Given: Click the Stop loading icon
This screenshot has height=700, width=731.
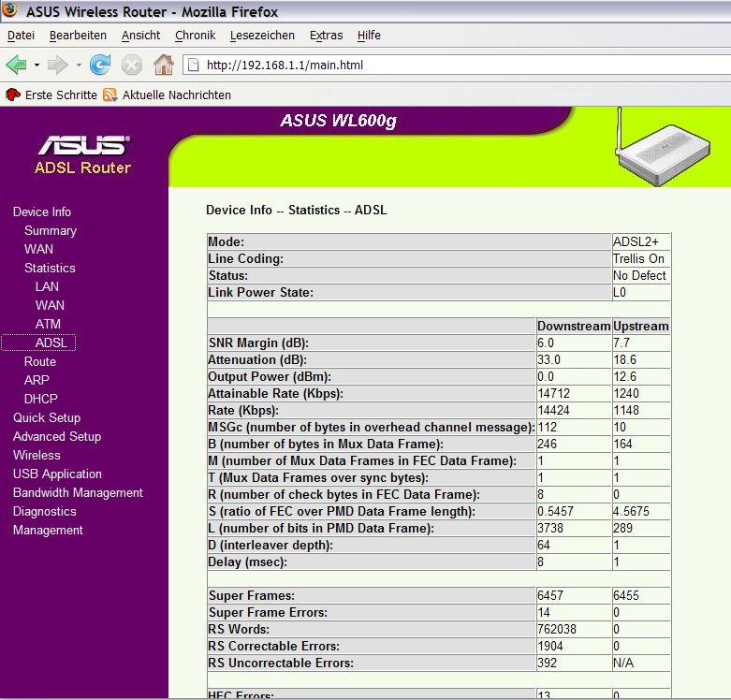Looking at the screenshot, I should pyautogui.click(x=132, y=66).
